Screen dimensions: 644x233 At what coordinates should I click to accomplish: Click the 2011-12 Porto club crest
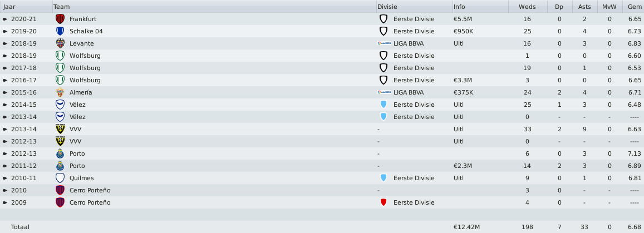click(60, 166)
